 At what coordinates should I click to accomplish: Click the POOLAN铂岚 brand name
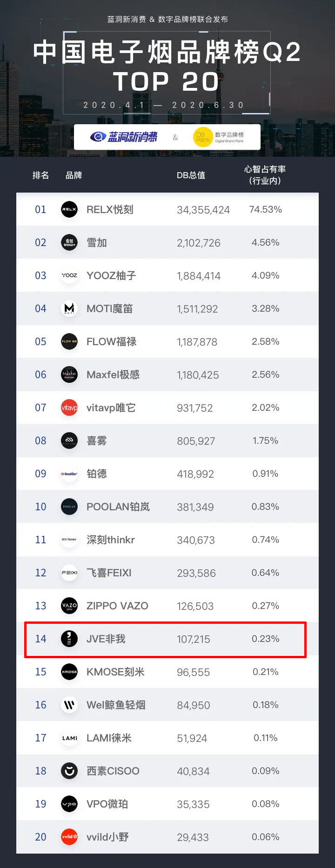[x=118, y=507]
